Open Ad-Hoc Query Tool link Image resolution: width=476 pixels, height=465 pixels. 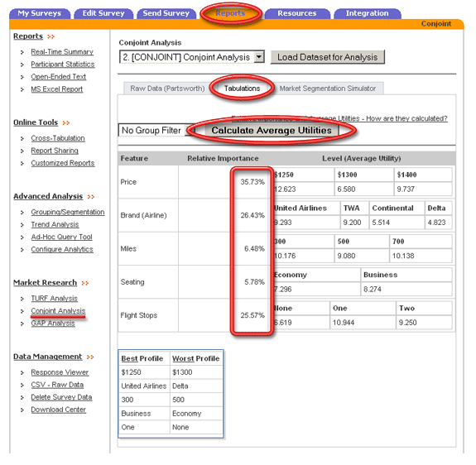61,237
